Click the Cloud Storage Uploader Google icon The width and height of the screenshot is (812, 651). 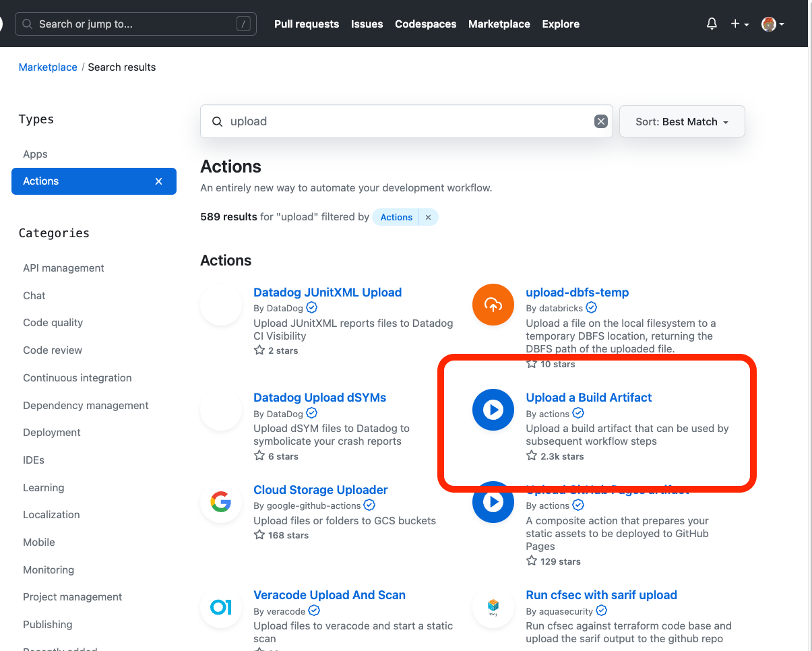click(x=221, y=502)
